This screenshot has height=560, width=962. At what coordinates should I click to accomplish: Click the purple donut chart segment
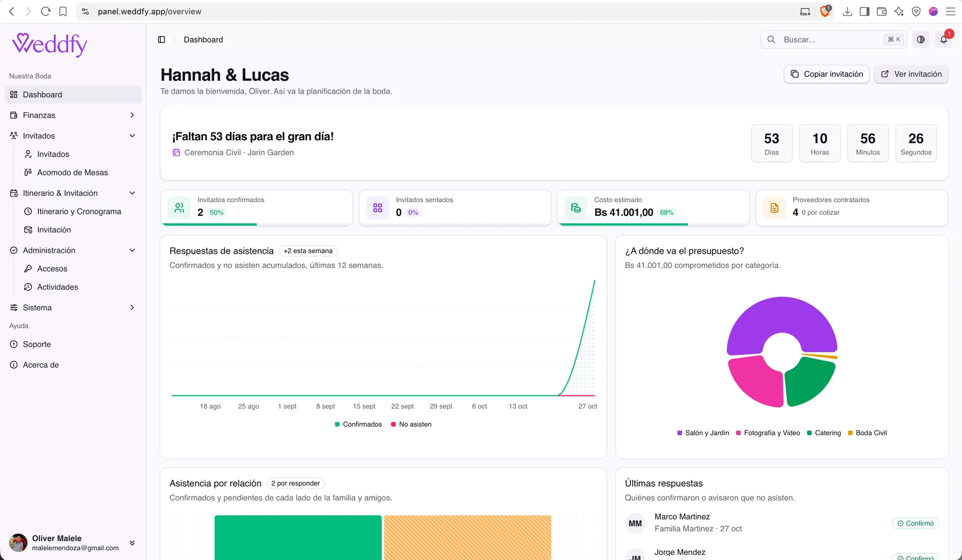click(782, 314)
